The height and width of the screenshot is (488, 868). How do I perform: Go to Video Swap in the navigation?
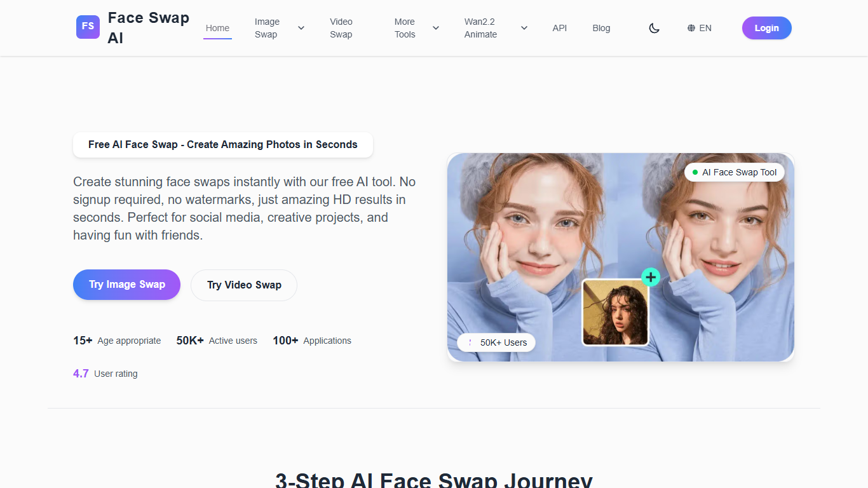pos(341,28)
